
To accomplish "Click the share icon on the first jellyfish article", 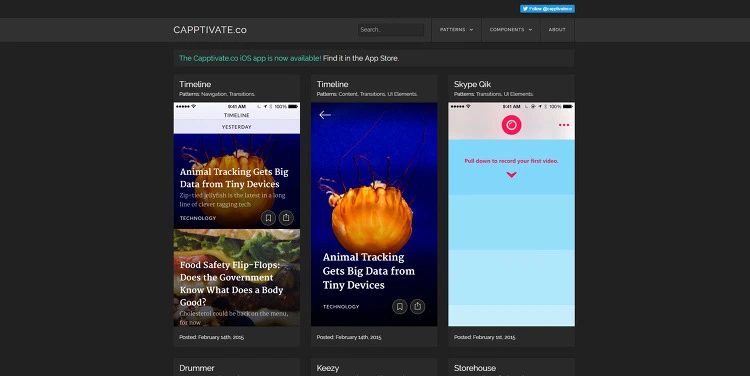I will pos(286,218).
